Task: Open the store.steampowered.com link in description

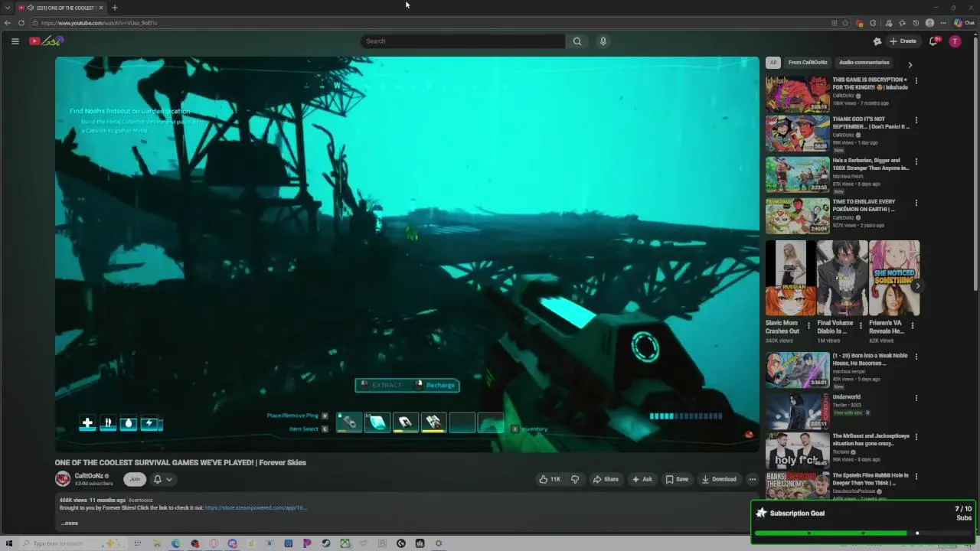Action: (255, 507)
